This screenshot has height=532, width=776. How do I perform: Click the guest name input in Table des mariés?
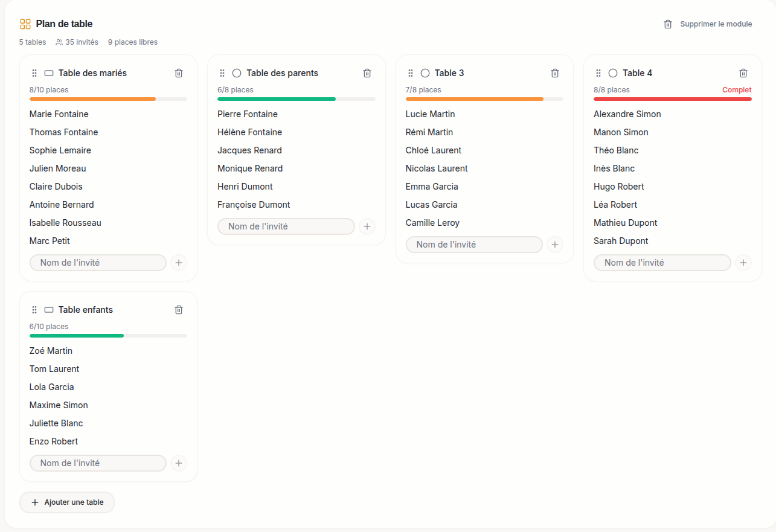(x=98, y=263)
